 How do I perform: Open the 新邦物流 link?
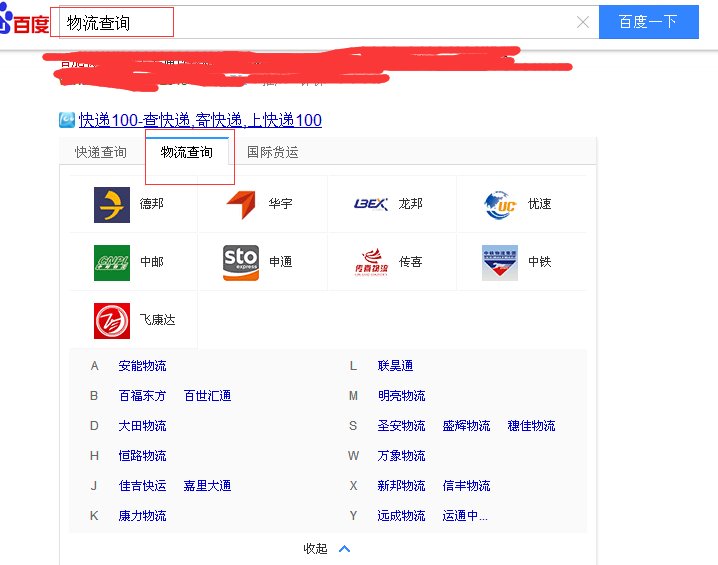coord(402,486)
